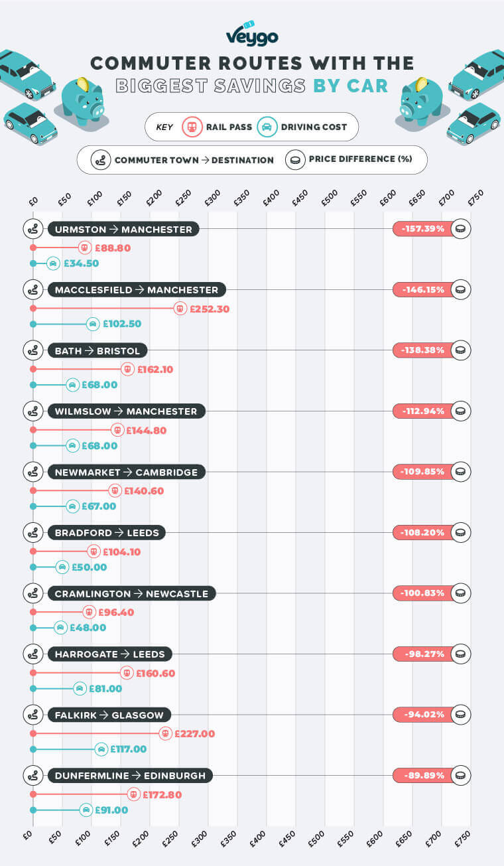
Task: Click the commuter town route icon in legend
Action: 101,160
